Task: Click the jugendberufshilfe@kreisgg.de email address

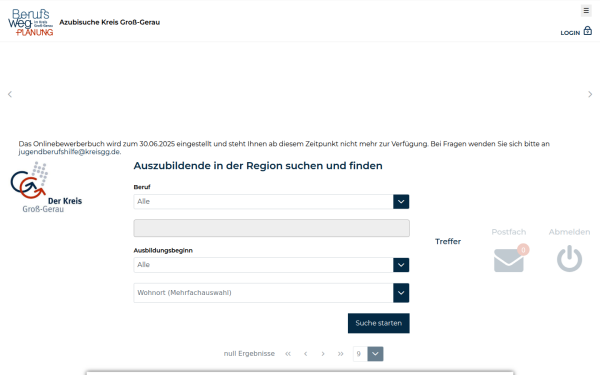Action: click(x=69, y=152)
